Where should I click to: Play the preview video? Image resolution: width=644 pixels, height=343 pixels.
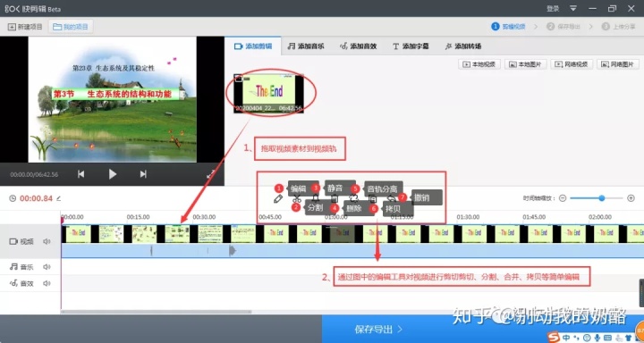pos(112,174)
